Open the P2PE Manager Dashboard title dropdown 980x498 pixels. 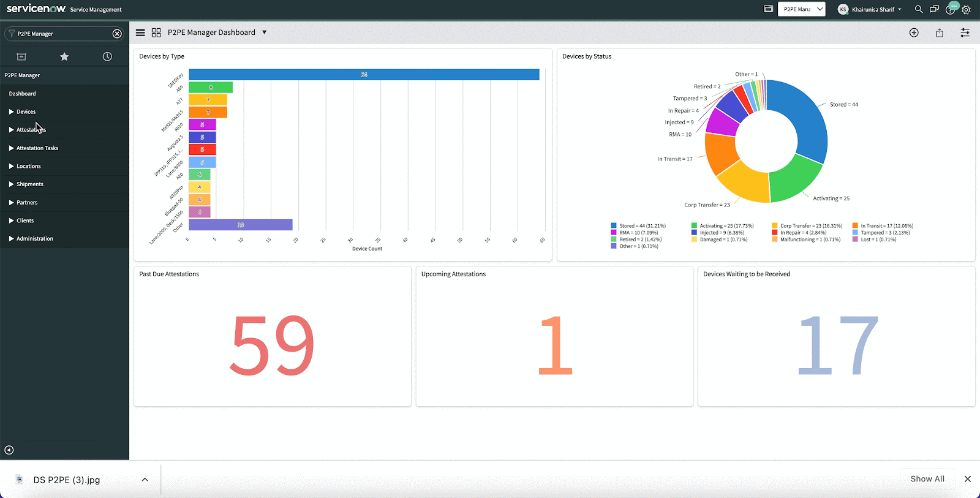265,32
